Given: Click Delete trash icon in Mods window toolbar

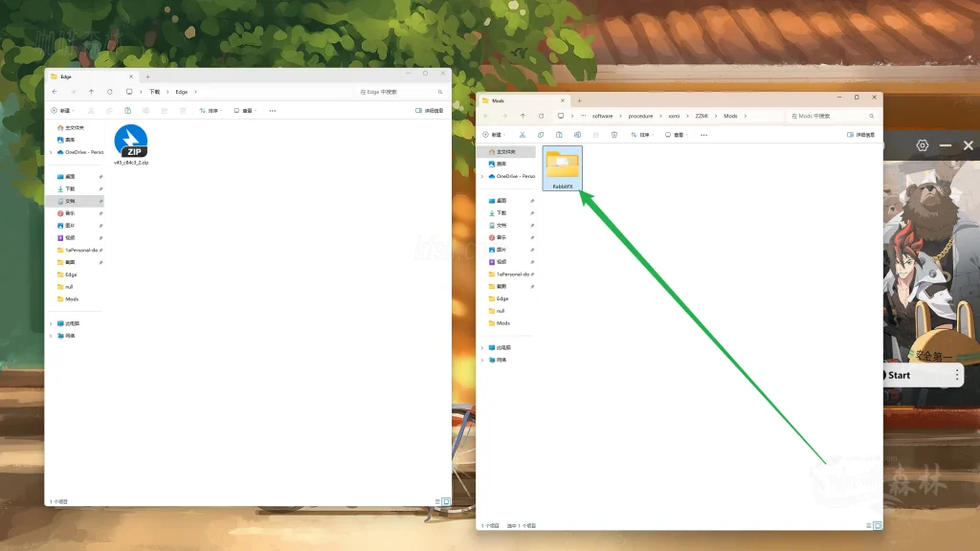Looking at the screenshot, I should [614, 135].
